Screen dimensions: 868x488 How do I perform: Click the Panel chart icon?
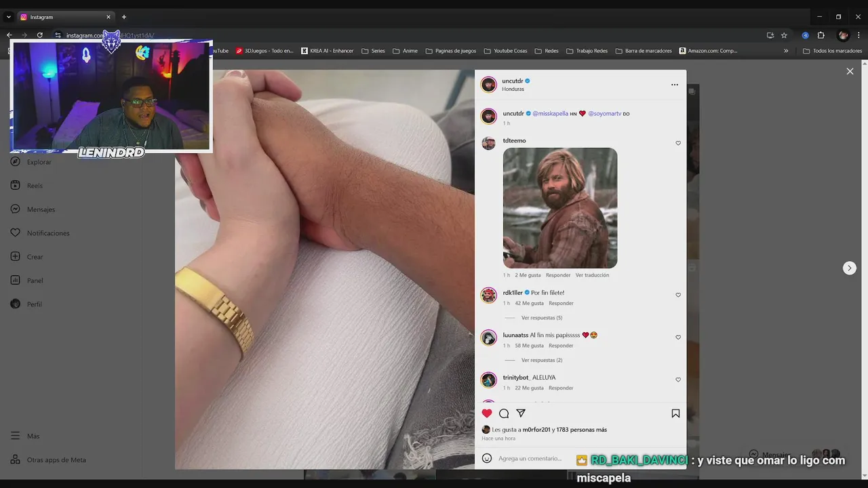point(15,280)
